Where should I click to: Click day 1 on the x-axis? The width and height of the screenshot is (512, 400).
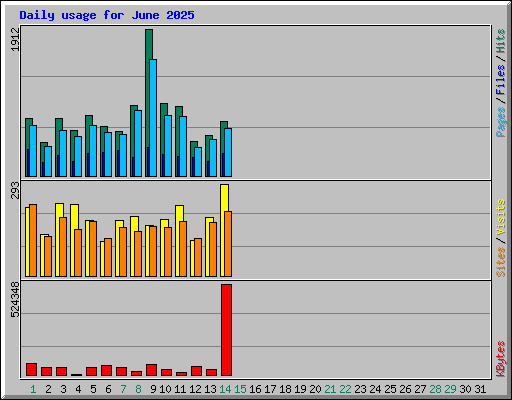(33, 389)
